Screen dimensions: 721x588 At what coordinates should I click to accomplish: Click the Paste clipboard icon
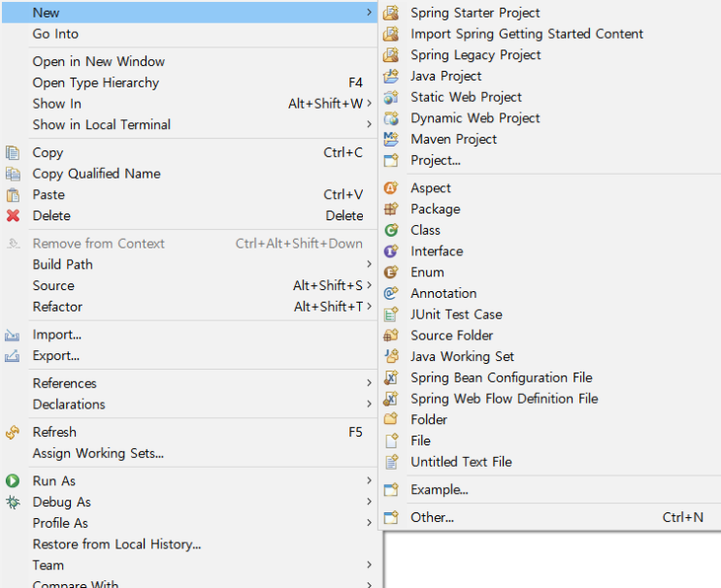click(13, 195)
